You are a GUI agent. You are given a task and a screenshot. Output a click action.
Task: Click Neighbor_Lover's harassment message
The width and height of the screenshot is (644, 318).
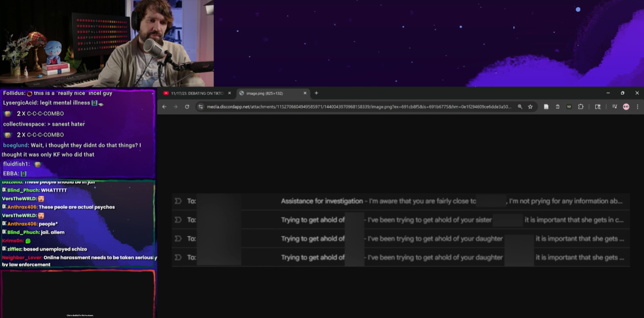79,261
